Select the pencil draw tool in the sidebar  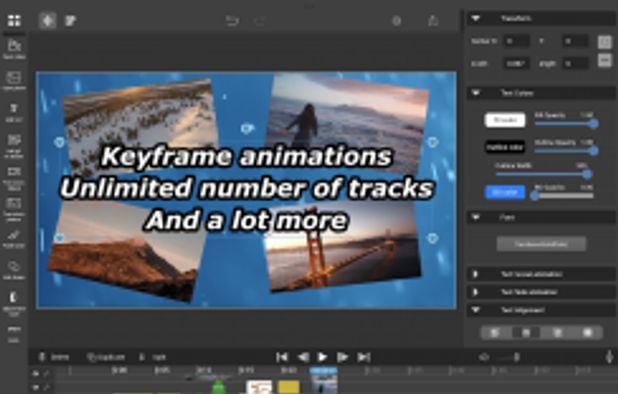tap(14, 239)
